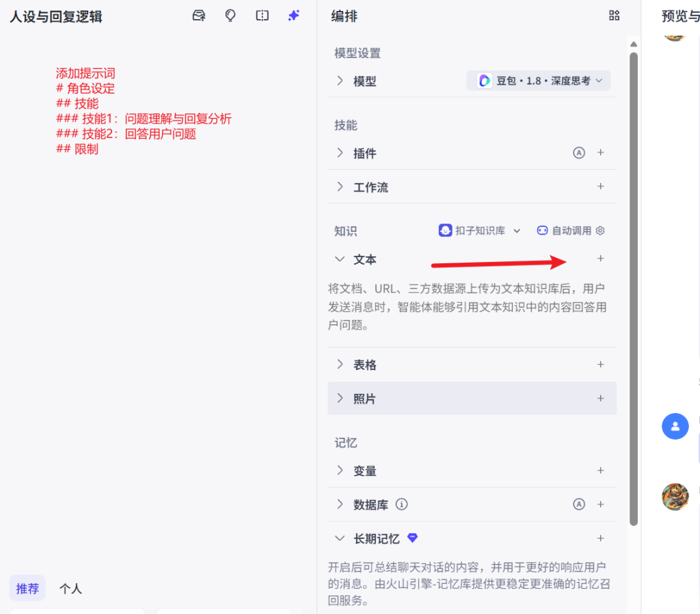Select the split-view comparison icon
The height and width of the screenshot is (614, 700).
coord(262,16)
